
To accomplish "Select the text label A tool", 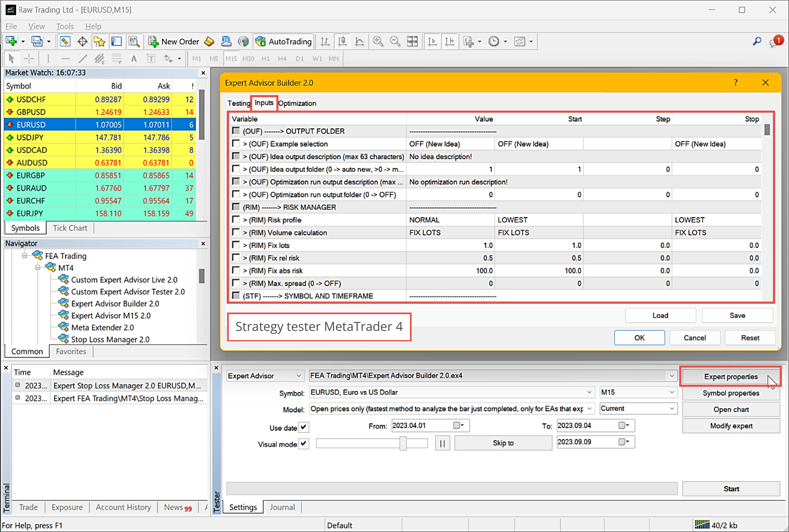I will [134, 58].
